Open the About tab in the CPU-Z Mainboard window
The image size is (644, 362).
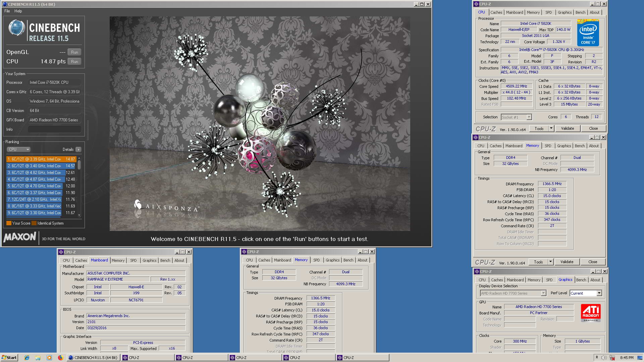tap(179, 260)
